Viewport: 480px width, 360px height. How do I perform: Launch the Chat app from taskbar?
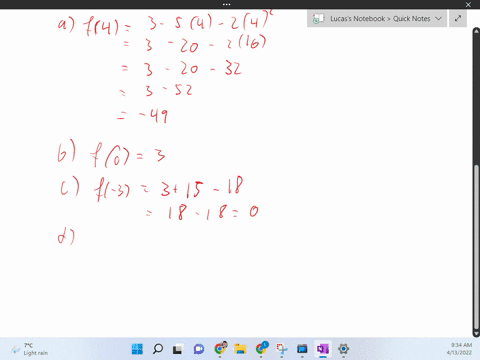click(199, 349)
